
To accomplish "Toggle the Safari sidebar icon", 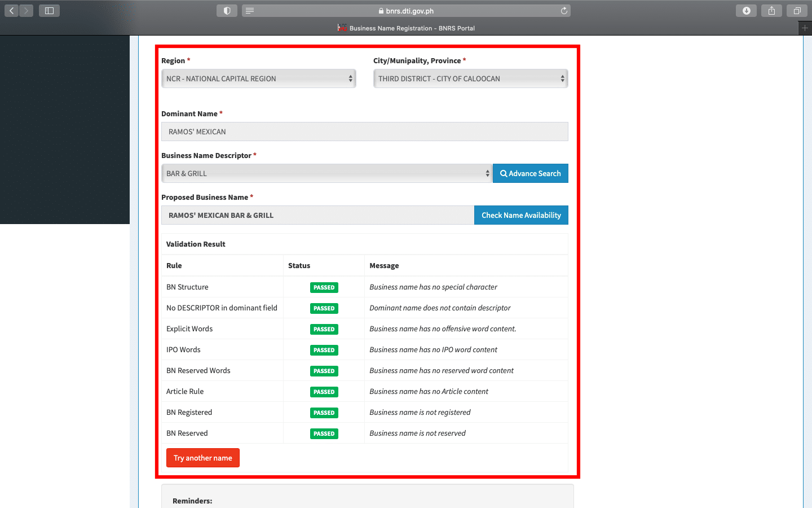I will [49, 11].
